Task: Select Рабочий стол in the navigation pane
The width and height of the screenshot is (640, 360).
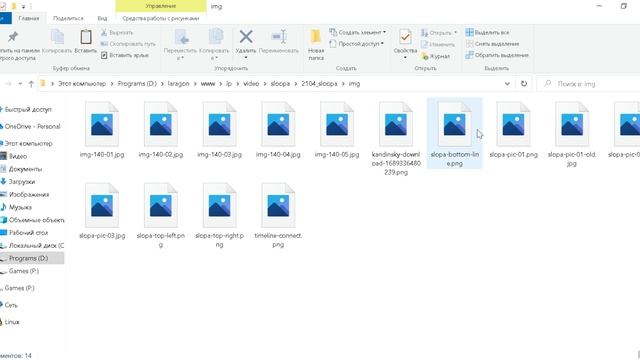Action: click(x=28, y=233)
